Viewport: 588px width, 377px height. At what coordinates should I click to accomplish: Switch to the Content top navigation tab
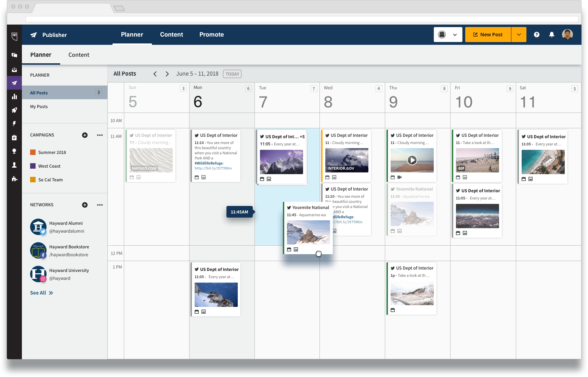[x=172, y=35]
